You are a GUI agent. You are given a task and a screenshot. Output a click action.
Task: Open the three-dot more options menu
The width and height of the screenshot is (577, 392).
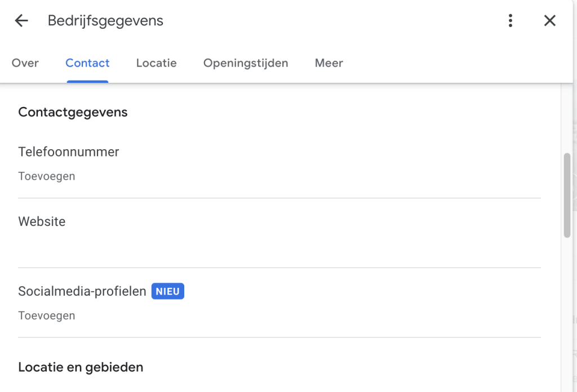pos(510,21)
